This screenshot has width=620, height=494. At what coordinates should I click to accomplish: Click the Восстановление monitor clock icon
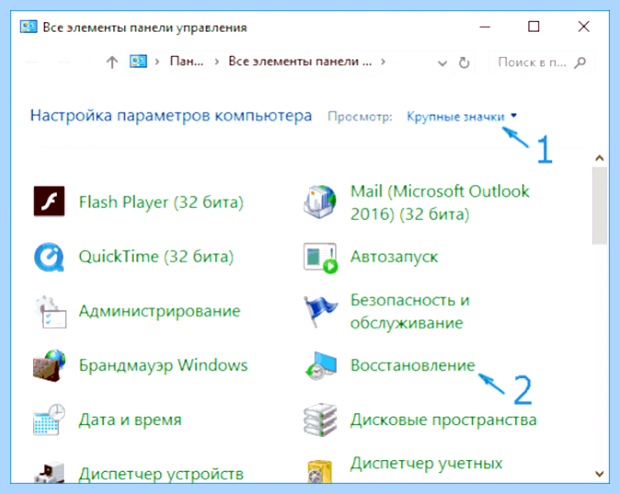pyautogui.click(x=321, y=366)
